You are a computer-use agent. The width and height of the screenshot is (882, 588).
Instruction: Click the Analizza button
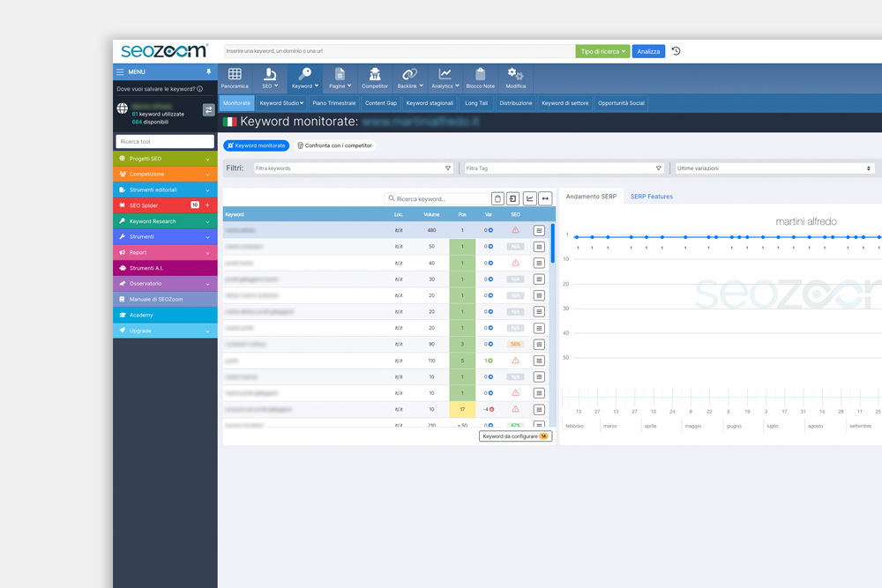[648, 51]
